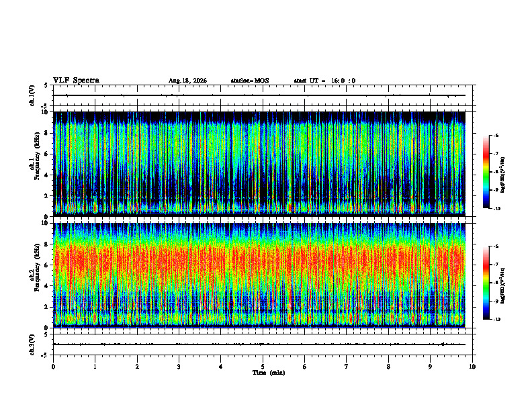
Task: Click the ch.1 voltage waveform trace
Action: [259, 95]
